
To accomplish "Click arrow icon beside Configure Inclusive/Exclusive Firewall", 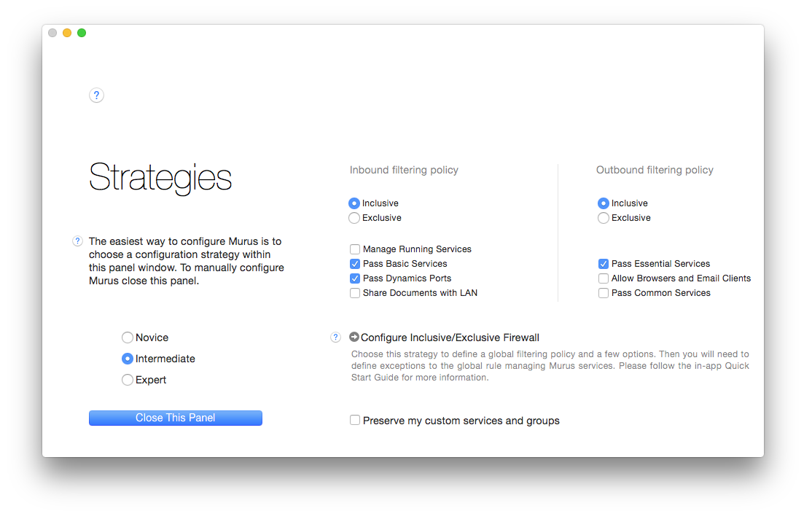I will (x=354, y=338).
